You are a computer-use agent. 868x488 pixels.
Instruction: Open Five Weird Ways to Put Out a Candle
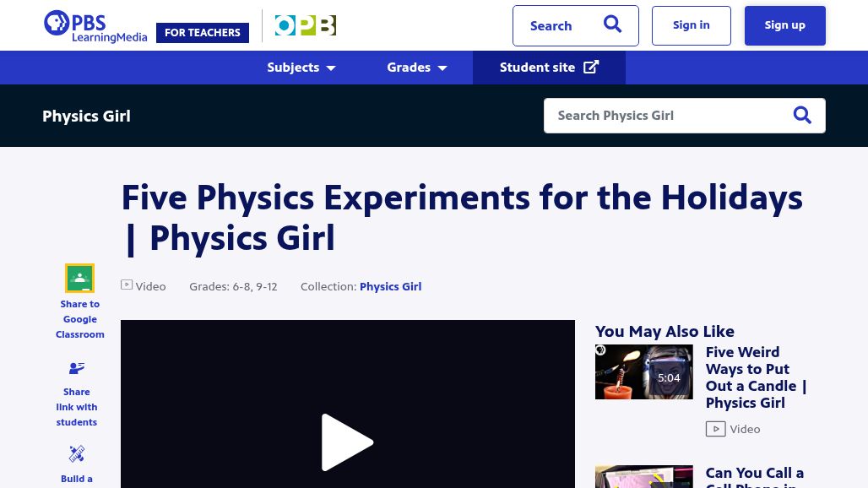[x=756, y=377]
